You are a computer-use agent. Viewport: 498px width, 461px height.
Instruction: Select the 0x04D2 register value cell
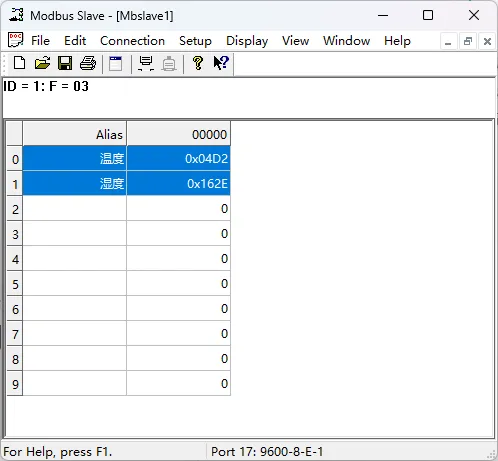point(179,159)
